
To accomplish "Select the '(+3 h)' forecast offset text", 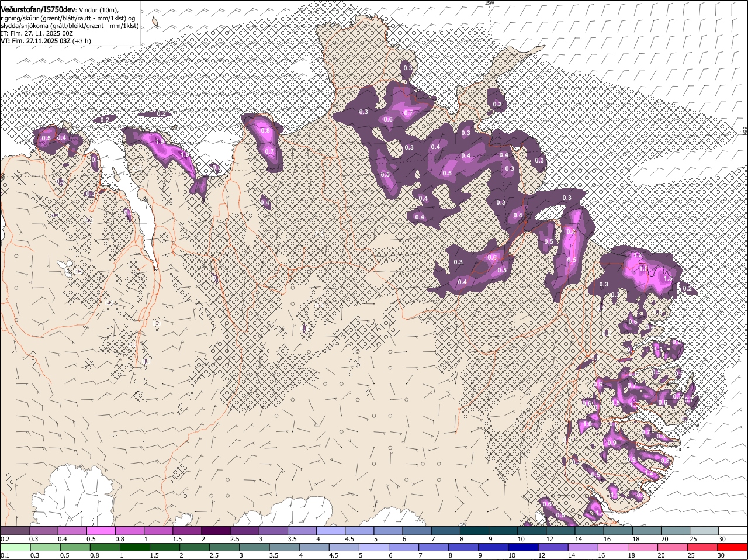I will coord(82,41).
